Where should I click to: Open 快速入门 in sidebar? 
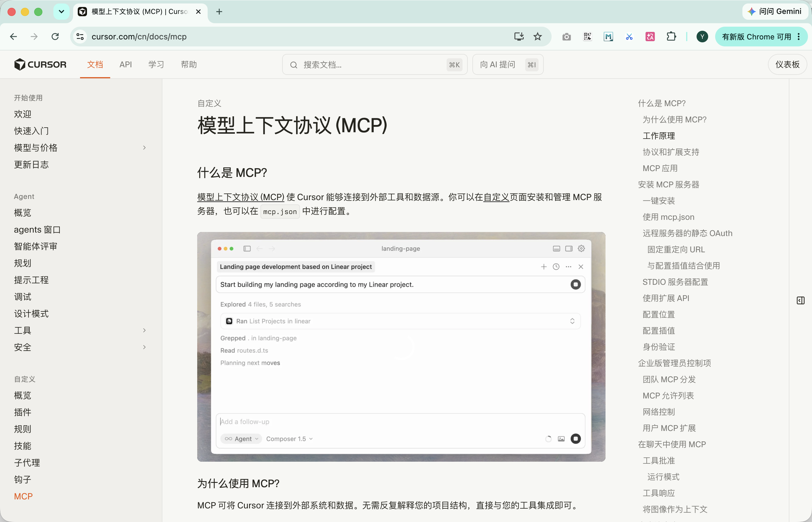click(x=31, y=131)
